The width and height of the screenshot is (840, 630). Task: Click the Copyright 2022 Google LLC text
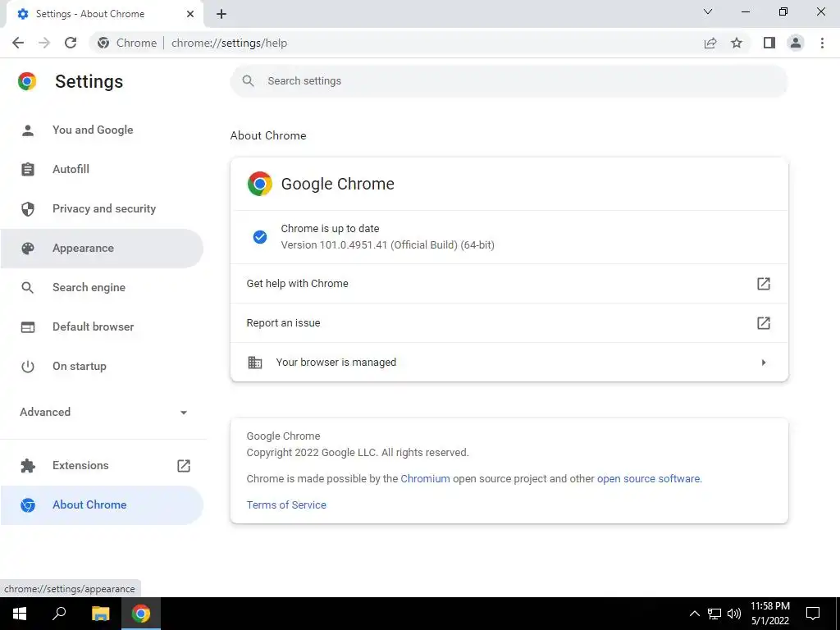click(358, 453)
